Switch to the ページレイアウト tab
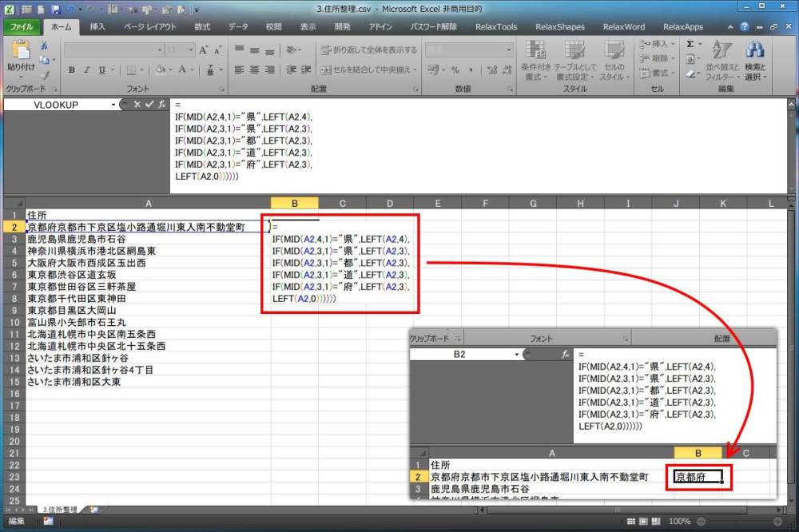799x532 pixels. pos(150,26)
